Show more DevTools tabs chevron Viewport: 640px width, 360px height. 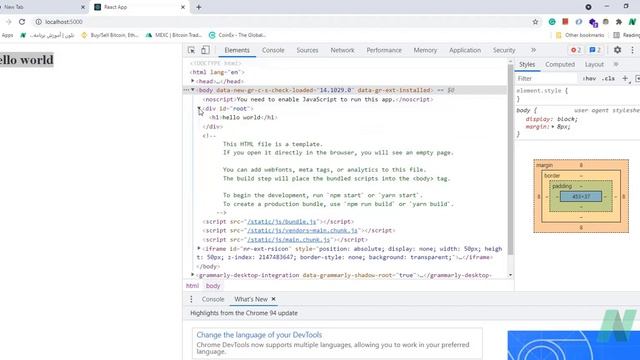click(533, 50)
